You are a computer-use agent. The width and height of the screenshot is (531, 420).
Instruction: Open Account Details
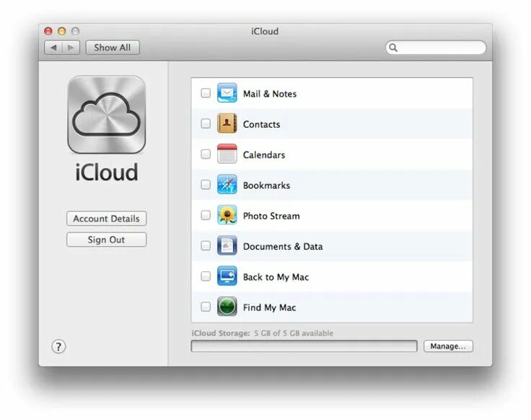tap(106, 219)
